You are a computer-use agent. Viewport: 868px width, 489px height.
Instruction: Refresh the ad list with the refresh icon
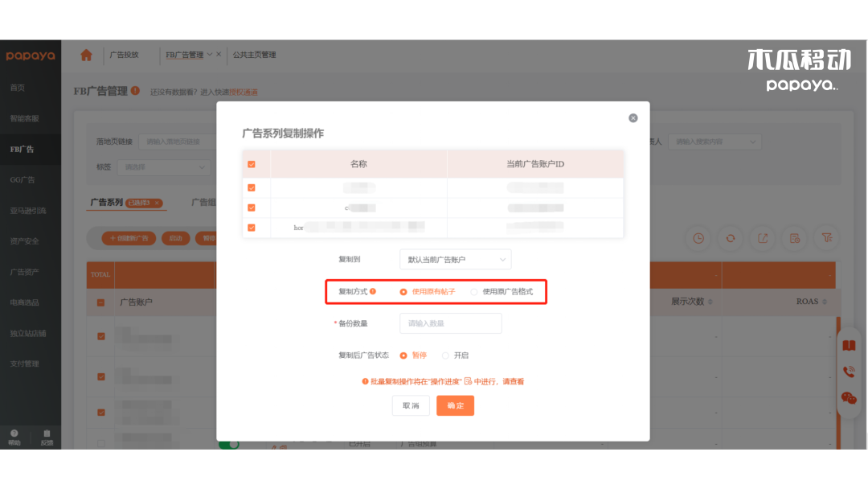pyautogui.click(x=730, y=238)
